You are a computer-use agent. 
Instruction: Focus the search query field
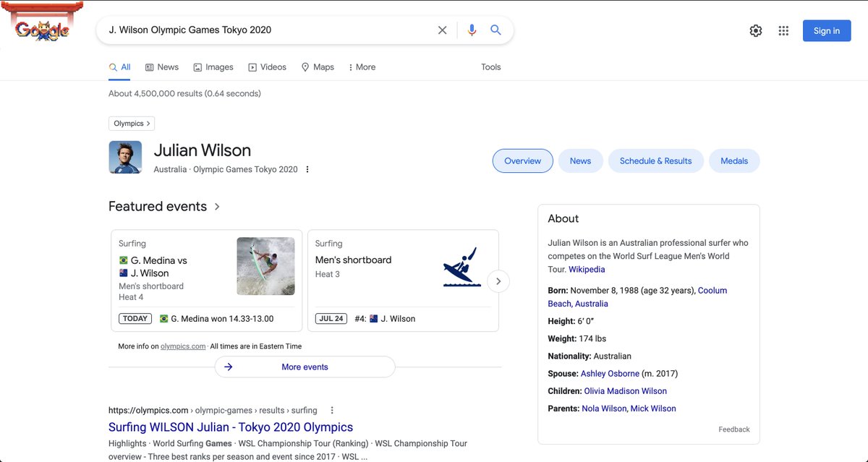[268, 30]
